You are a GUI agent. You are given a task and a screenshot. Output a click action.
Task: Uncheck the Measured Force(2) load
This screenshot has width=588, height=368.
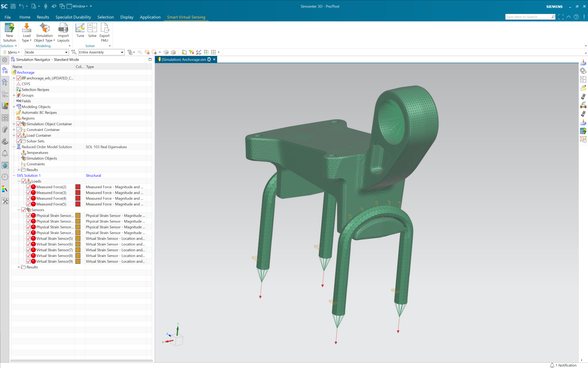[x=29, y=187]
